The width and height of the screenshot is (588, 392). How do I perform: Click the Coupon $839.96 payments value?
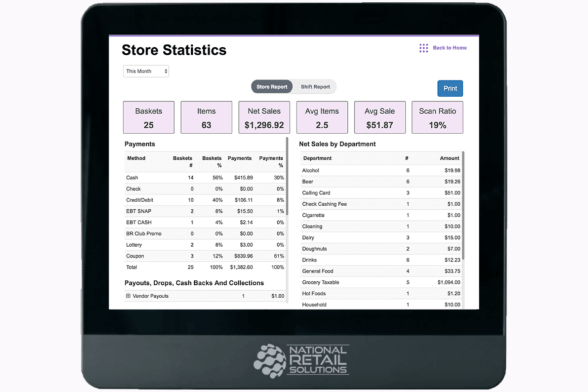(243, 256)
